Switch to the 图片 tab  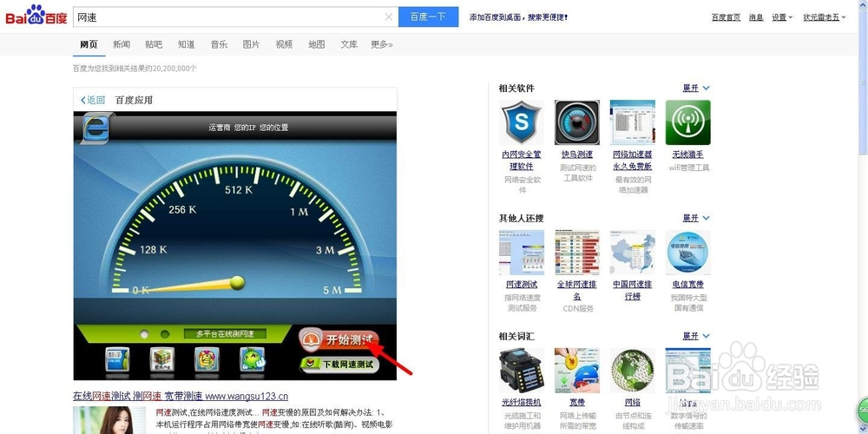click(x=252, y=44)
